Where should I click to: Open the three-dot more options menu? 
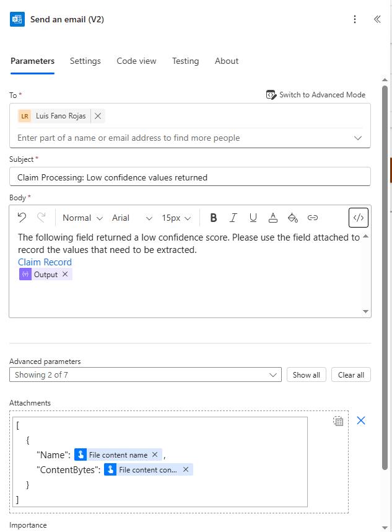tap(355, 19)
